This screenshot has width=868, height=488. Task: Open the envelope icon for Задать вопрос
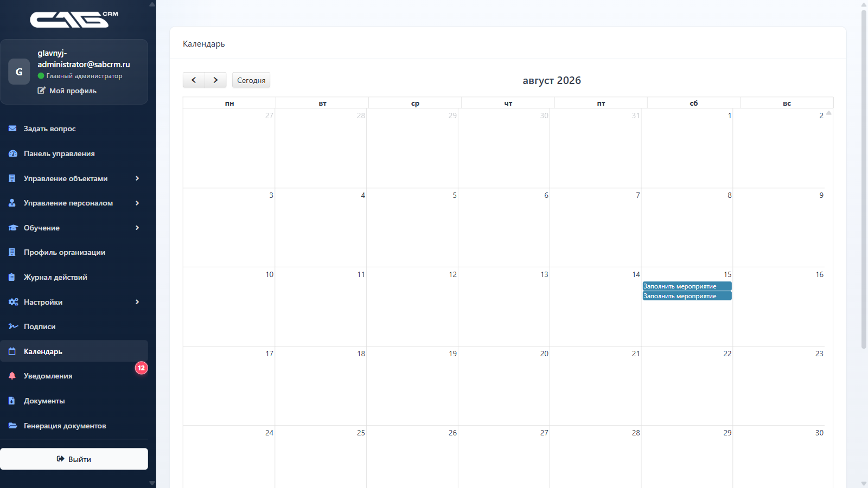pos(12,129)
